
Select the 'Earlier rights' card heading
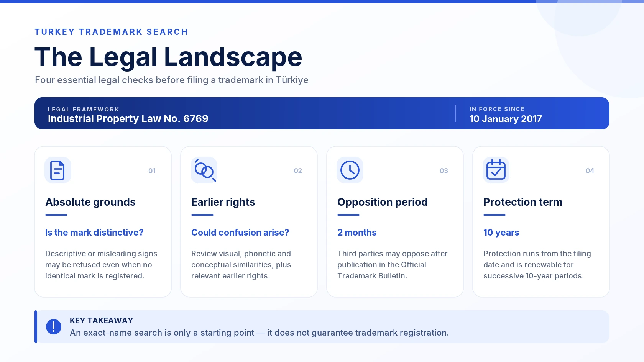coord(223,202)
